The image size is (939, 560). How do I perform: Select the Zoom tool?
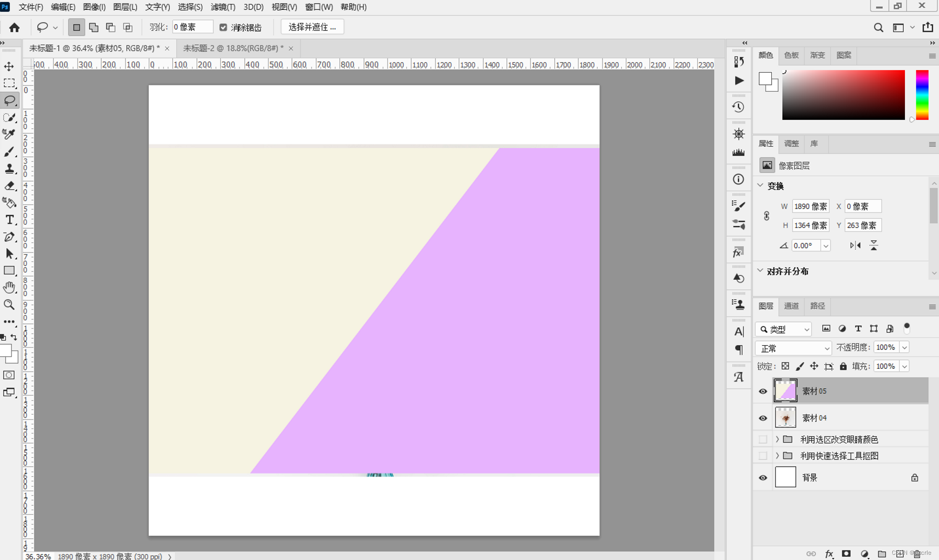(x=9, y=304)
